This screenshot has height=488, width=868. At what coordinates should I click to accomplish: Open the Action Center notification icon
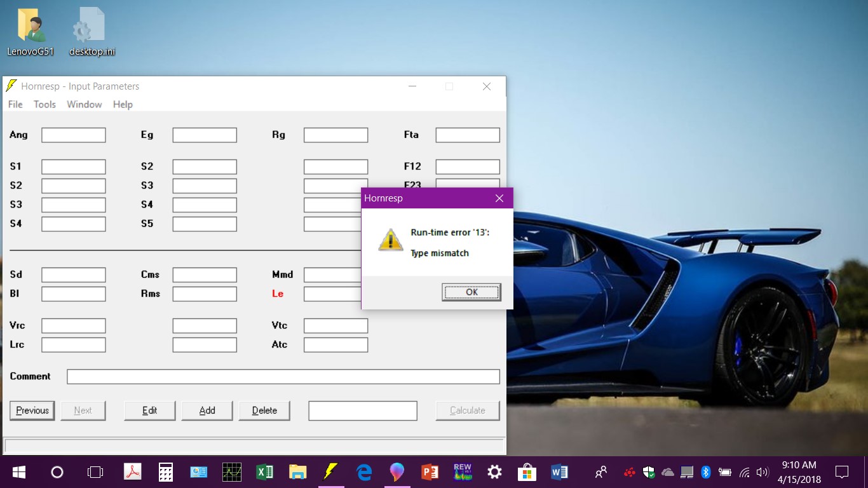click(842, 472)
